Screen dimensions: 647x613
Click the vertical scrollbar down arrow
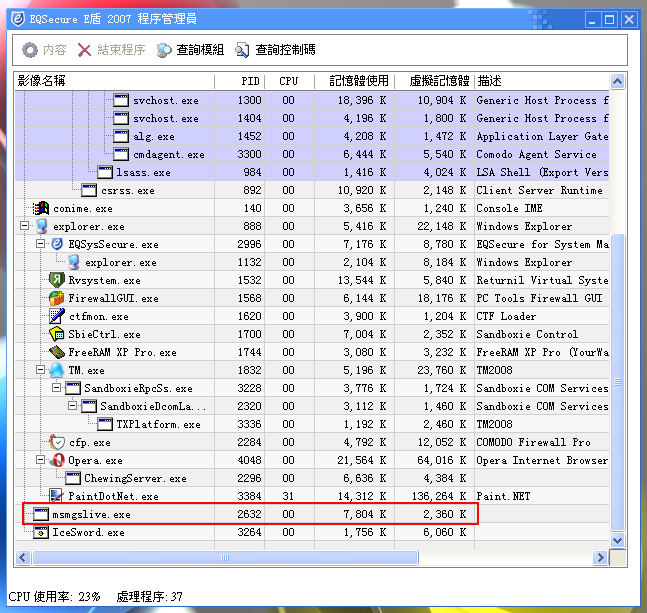pos(617,540)
